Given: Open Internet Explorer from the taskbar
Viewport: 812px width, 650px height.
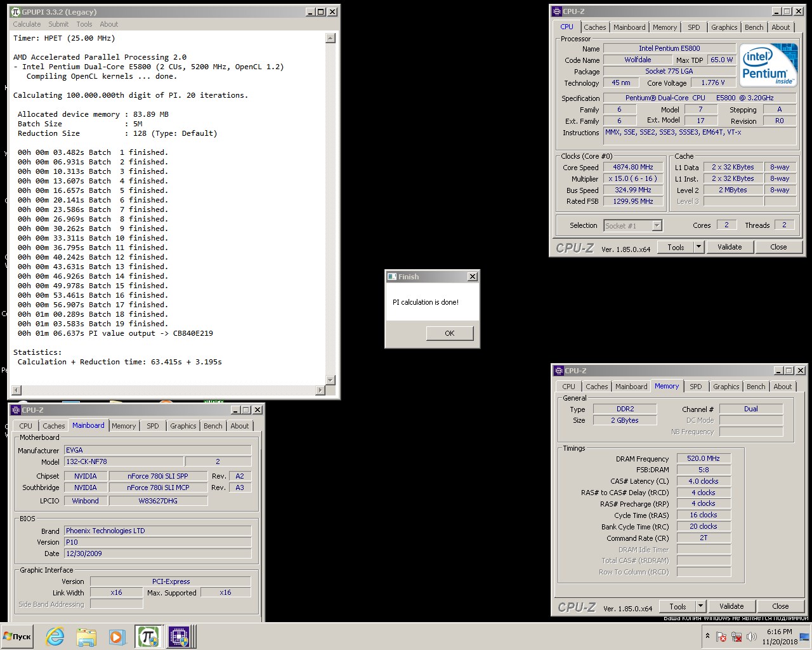Looking at the screenshot, I should tap(55, 636).
